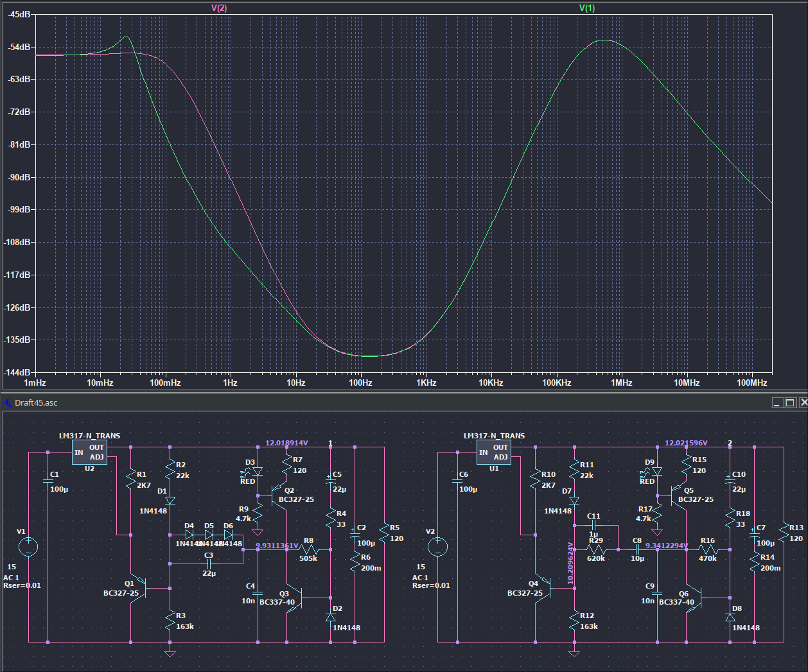Click the C9 10n capacitor
The image size is (808, 672).
point(658,594)
